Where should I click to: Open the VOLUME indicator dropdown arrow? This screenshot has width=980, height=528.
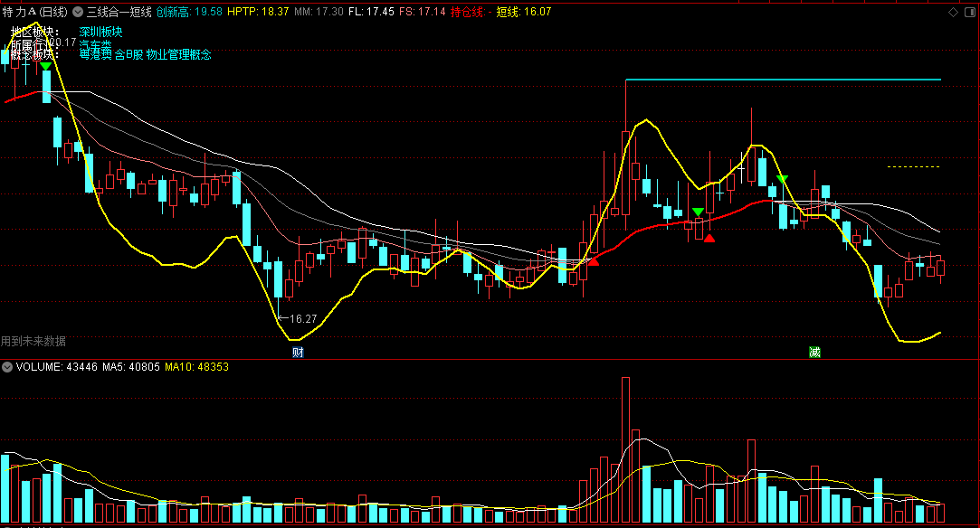pos(7,367)
